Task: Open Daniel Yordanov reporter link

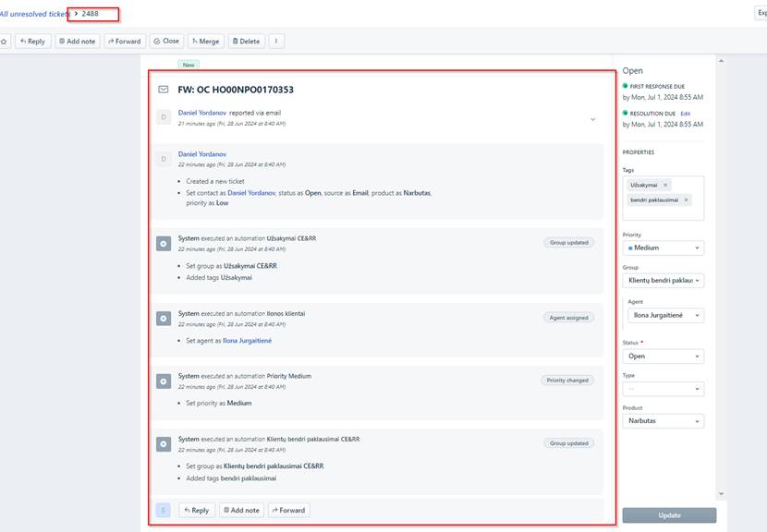Action: (x=202, y=113)
